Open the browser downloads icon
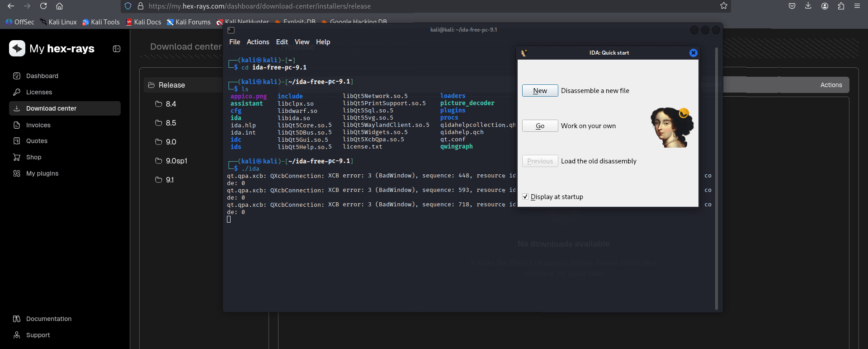868x349 pixels. click(x=808, y=6)
